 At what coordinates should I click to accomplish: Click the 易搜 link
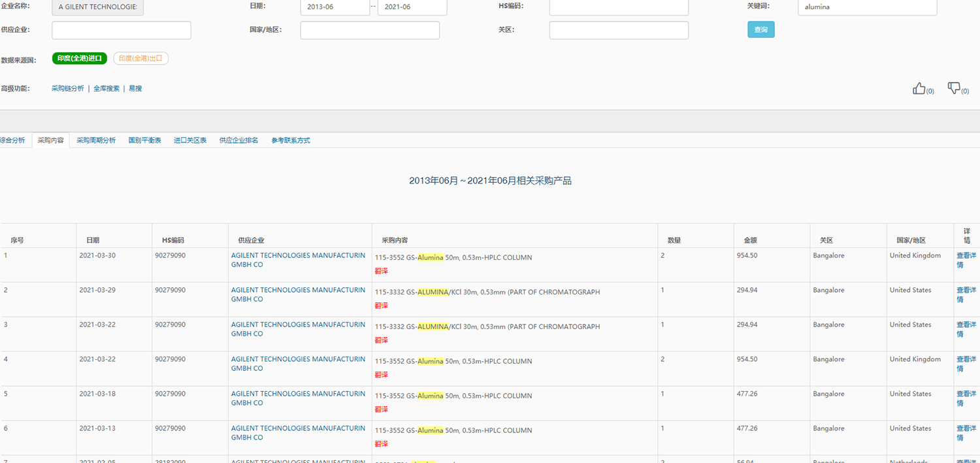click(135, 89)
